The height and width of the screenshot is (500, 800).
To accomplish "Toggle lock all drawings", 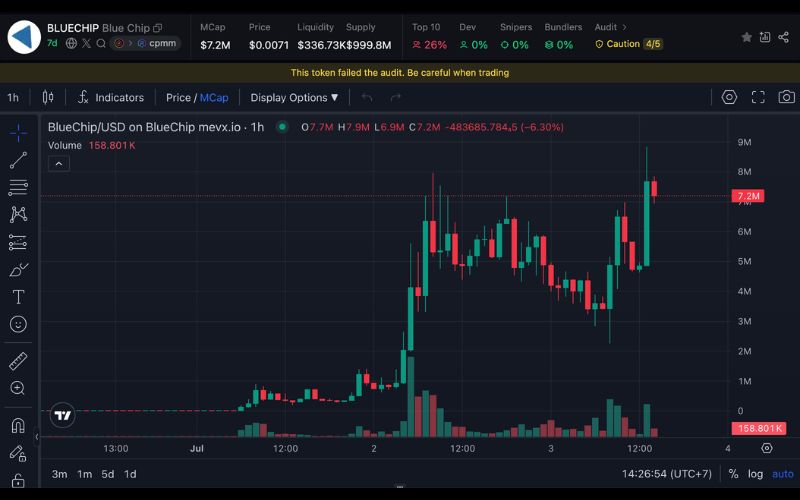I will 18,480.
